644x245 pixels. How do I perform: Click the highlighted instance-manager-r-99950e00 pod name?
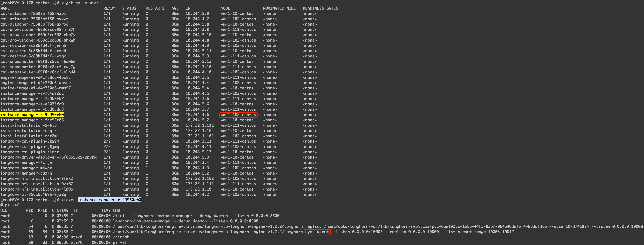tap(32, 115)
